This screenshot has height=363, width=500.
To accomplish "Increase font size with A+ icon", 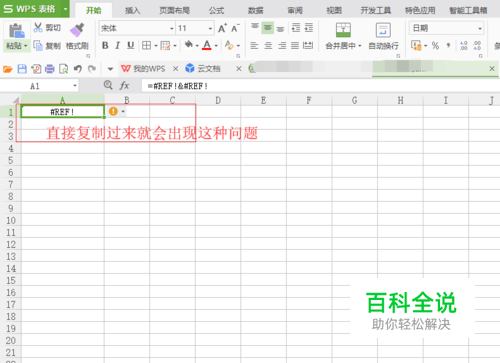I will point(222,28).
